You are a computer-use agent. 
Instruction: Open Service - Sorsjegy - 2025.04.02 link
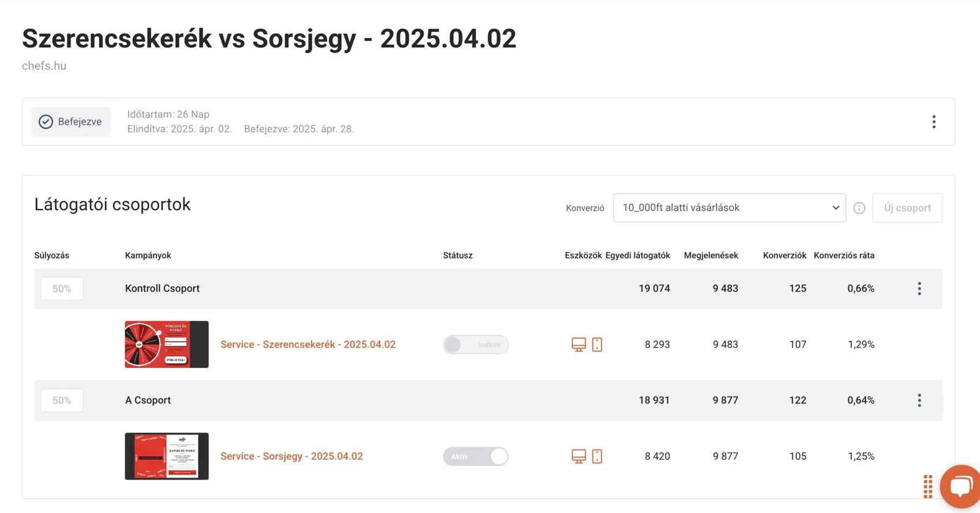click(292, 456)
